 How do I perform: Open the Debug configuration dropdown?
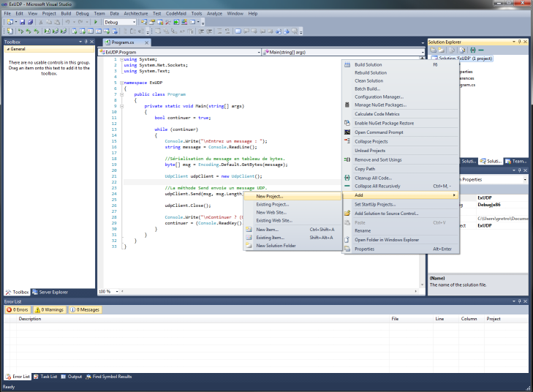(x=120, y=23)
